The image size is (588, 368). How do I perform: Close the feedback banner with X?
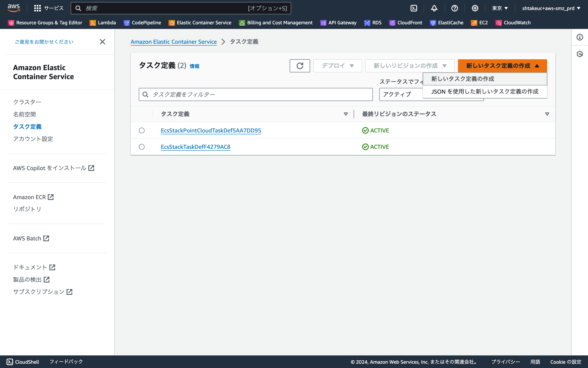click(x=102, y=42)
